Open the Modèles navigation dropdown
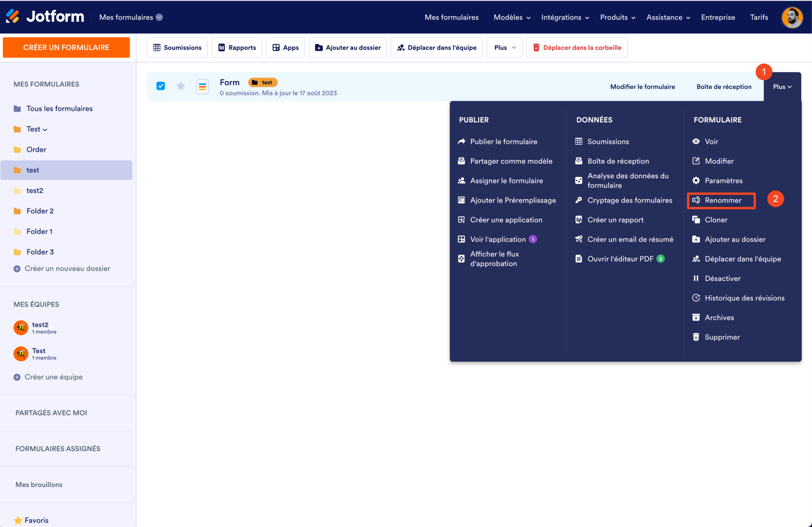The height and width of the screenshot is (527, 812). [511, 17]
